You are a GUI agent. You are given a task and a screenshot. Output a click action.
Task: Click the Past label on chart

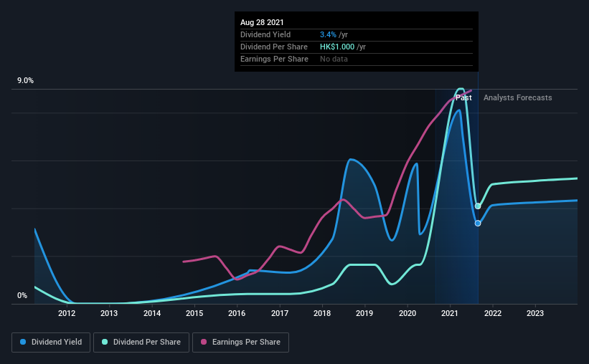pyautogui.click(x=463, y=97)
